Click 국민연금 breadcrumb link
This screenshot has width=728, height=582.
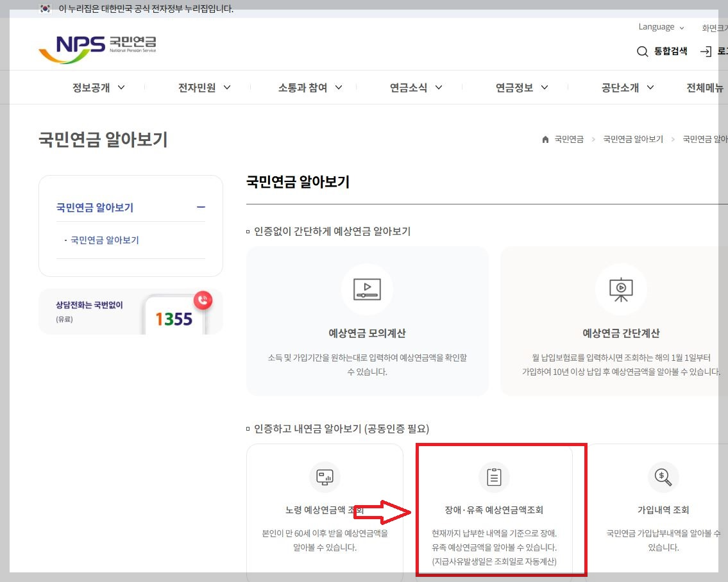569,139
